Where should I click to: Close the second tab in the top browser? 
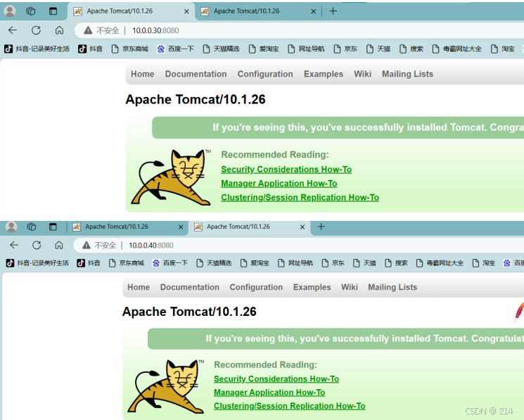(x=313, y=11)
